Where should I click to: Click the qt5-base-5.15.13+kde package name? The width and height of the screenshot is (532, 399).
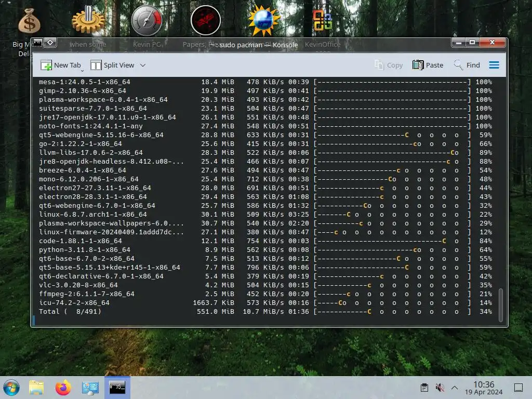pos(109,267)
